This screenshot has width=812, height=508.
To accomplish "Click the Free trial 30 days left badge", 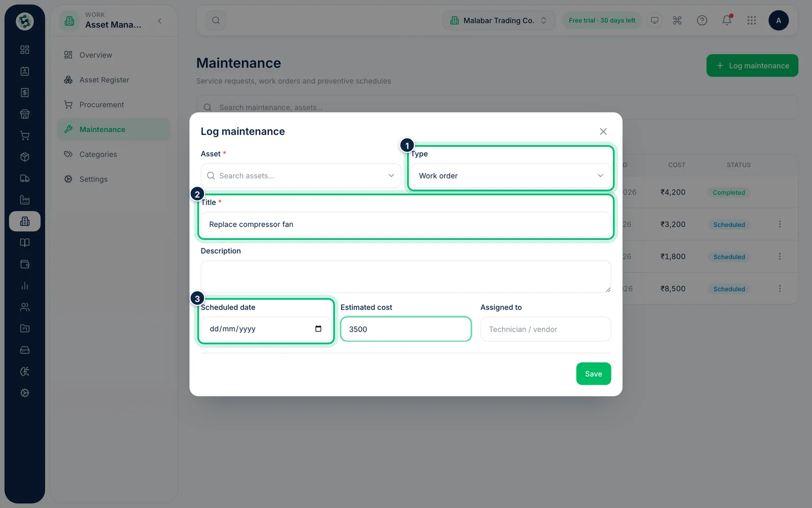I will (x=602, y=20).
